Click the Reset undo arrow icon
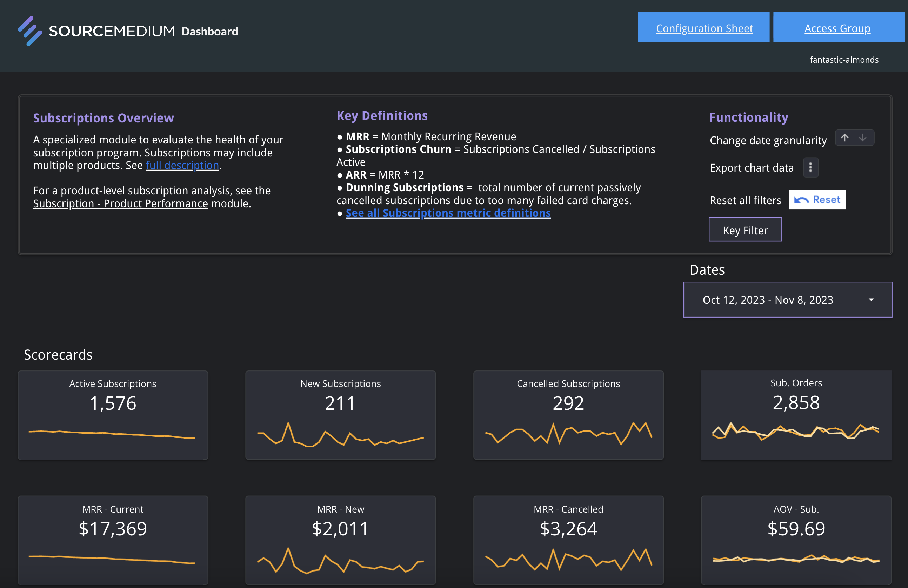Viewport: 908px width, 588px height. click(x=801, y=200)
